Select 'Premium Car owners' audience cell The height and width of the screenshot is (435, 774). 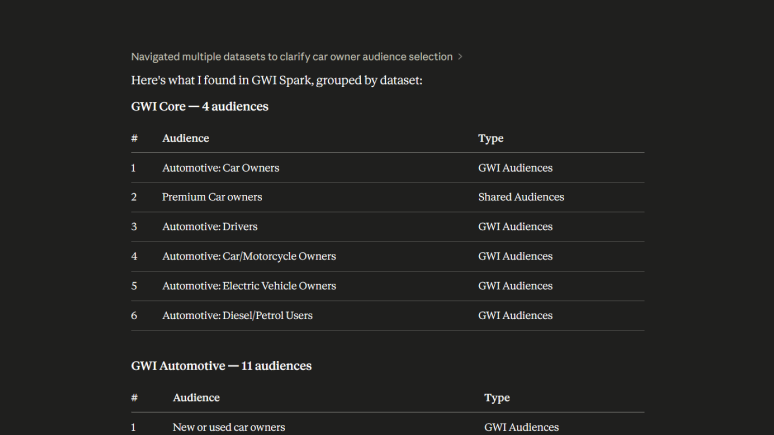[212, 197]
